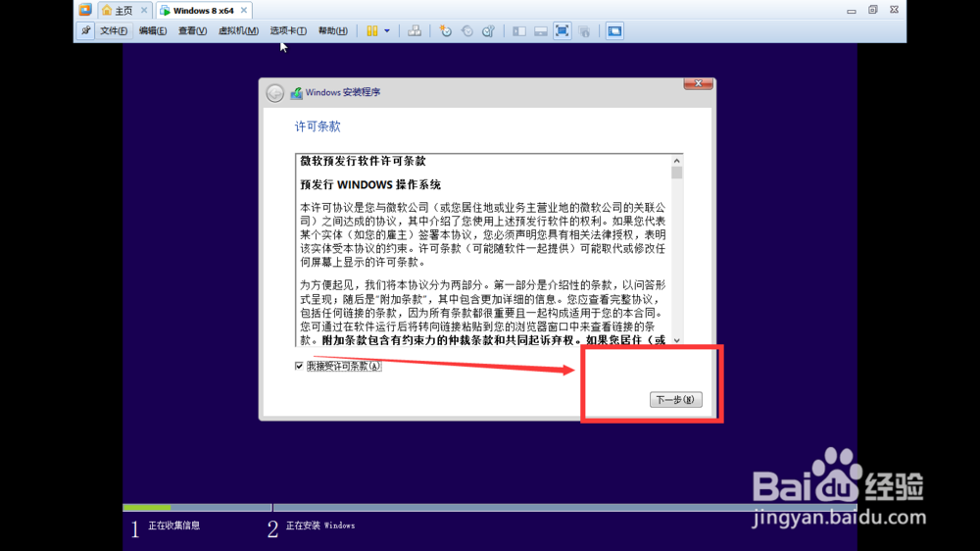Image resolution: width=980 pixels, height=551 pixels.
Task: Send Ctrl+Alt+Del to the virtual machine
Action: [x=415, y=30]
